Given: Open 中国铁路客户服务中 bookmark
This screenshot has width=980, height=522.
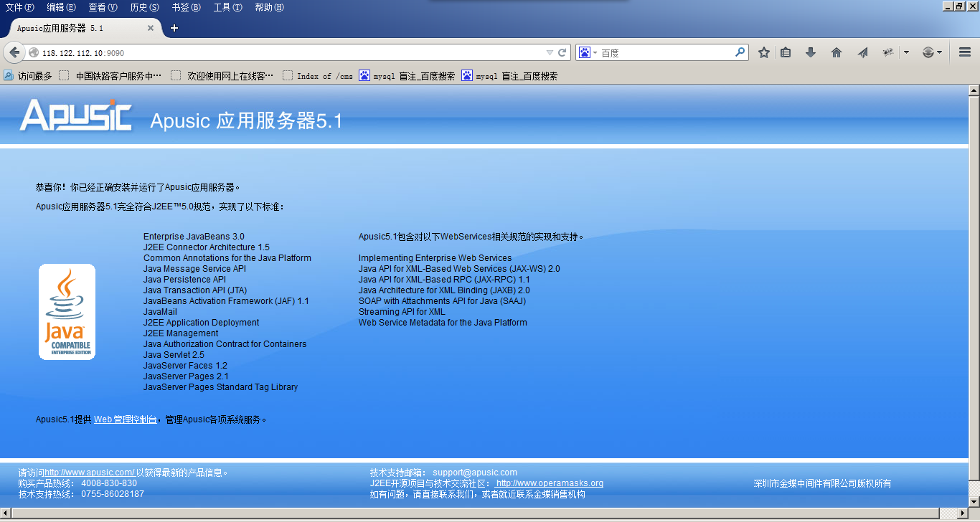Looking at the screenshot, I should point(110,75).
